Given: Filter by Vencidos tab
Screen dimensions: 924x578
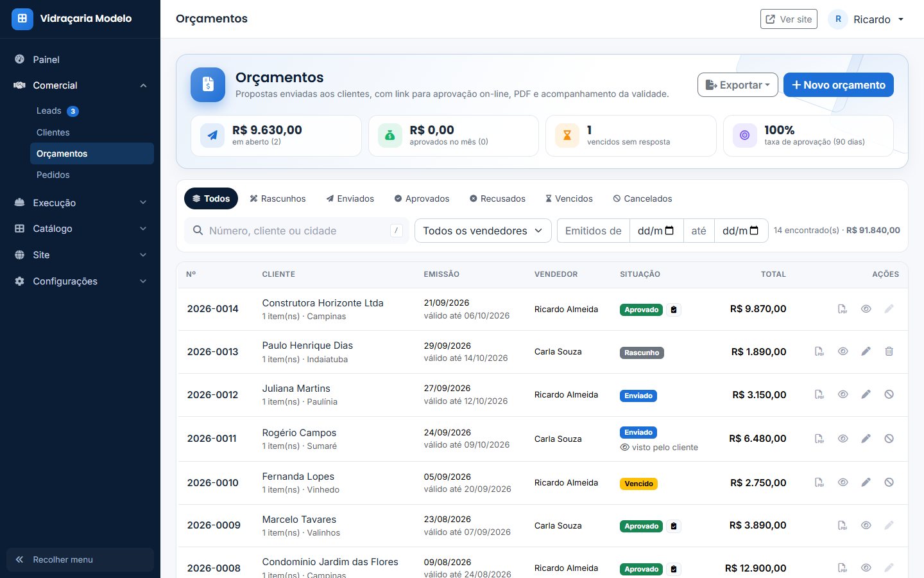Looking at the screenshot, I should [569, 198].
